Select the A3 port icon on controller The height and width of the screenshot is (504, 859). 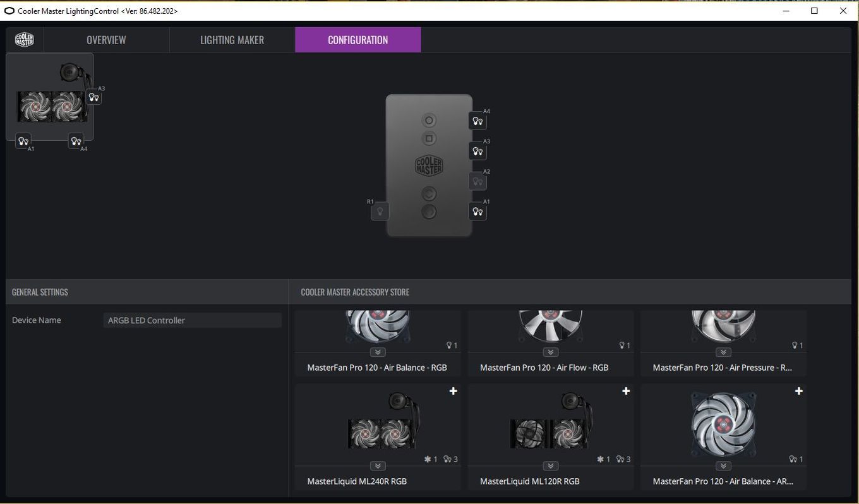click(x=478, y=151)
